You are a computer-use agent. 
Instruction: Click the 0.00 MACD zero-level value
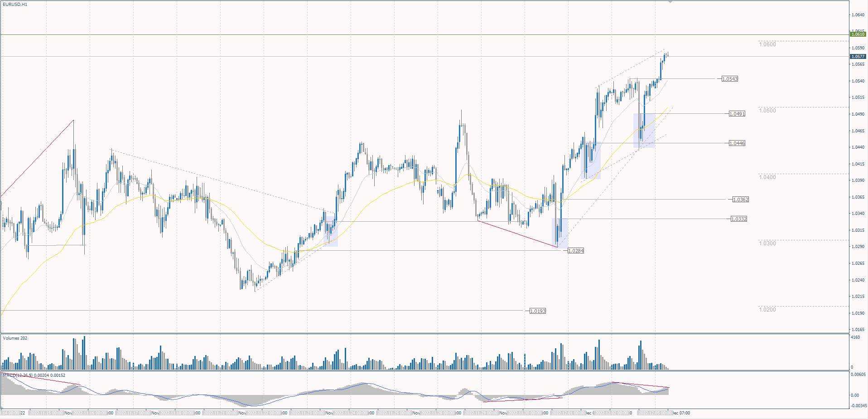pos(855,395)
